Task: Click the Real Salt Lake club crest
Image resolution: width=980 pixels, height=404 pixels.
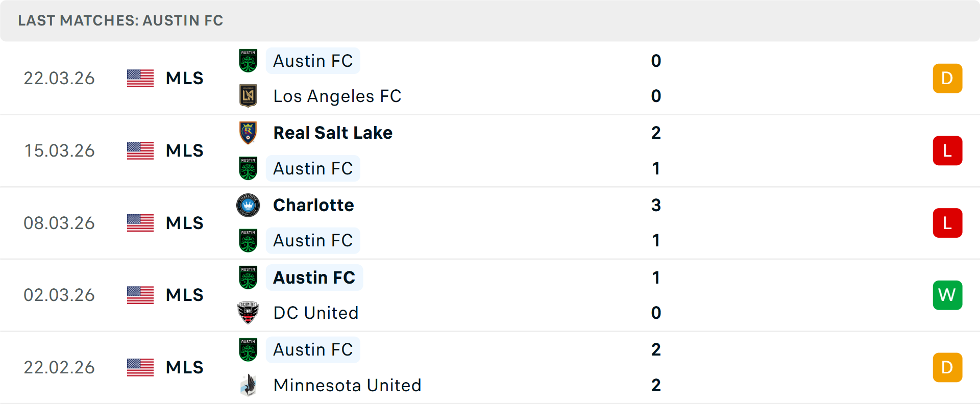Action: (x=248, y=133)
